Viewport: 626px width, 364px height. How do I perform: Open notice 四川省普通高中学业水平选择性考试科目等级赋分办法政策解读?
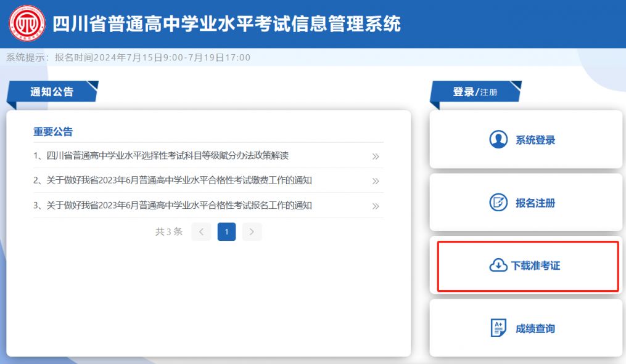(161, 155)
